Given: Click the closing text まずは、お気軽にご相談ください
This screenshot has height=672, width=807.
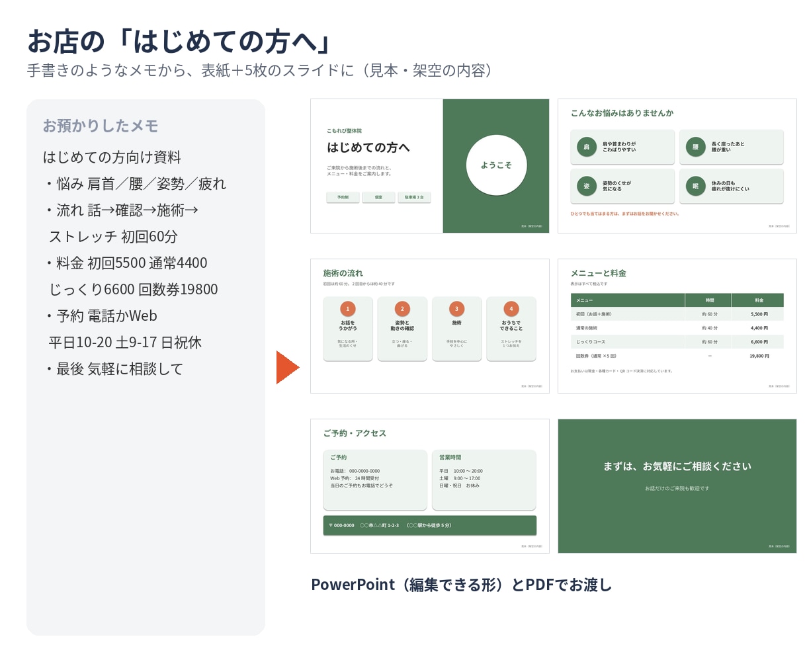Looking at the screenshot, I should [677, 466].
